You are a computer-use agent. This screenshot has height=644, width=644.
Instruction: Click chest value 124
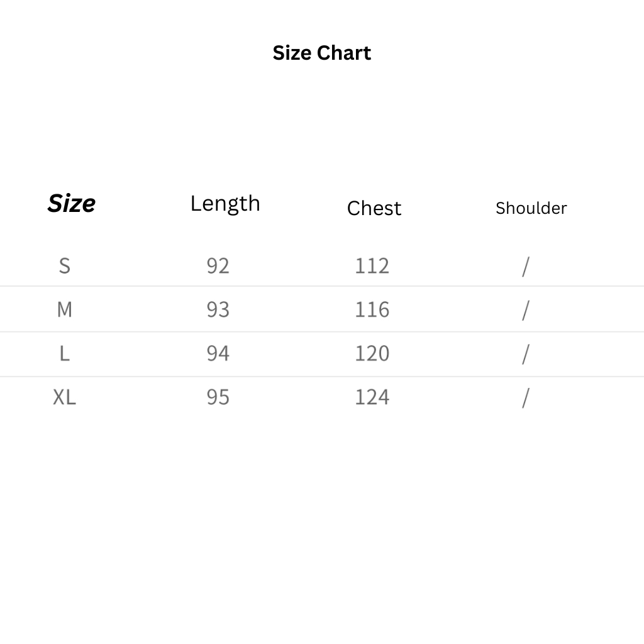(x=372, y=397)
